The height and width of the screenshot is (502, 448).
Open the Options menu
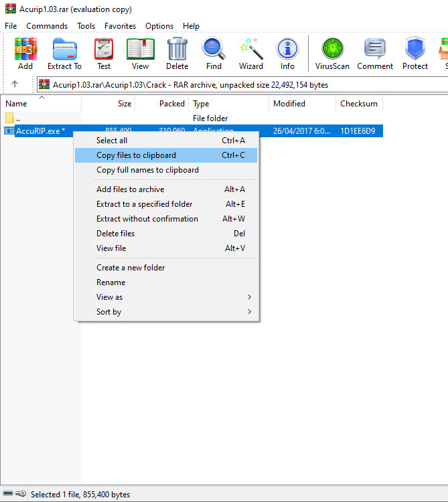pyautogui.click(x=159, y=26)
